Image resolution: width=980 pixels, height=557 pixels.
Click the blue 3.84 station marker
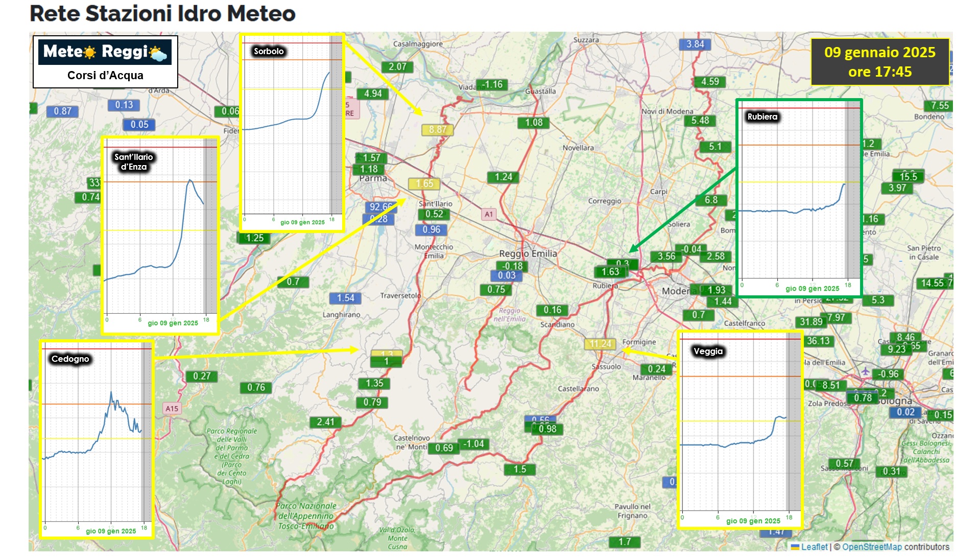695,44
